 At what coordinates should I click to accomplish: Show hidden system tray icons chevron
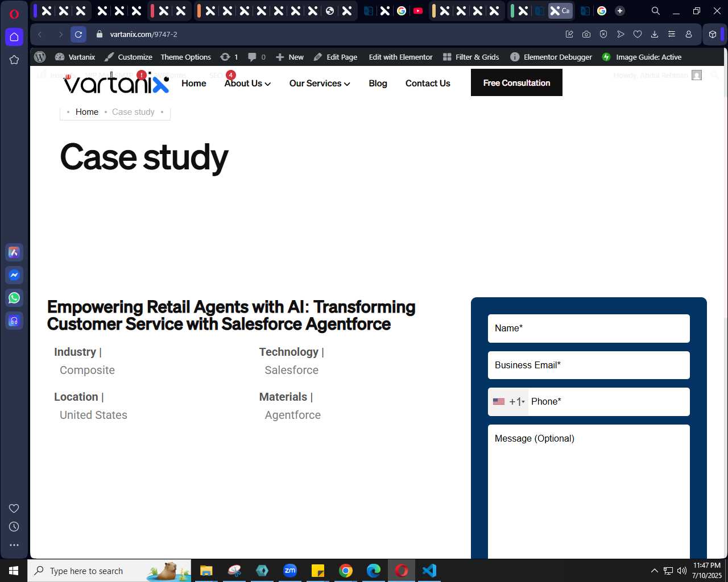655,571
